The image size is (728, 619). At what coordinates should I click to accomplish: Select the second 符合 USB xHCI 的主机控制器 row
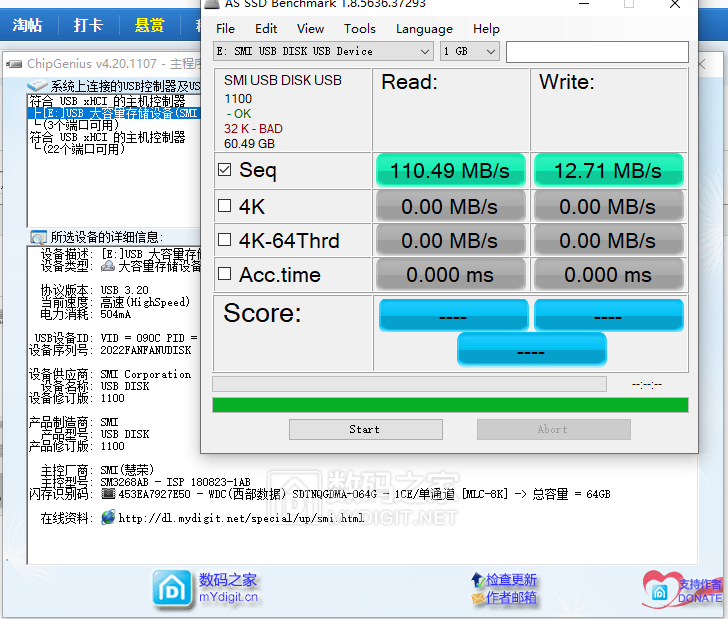[x=107, y=137]
